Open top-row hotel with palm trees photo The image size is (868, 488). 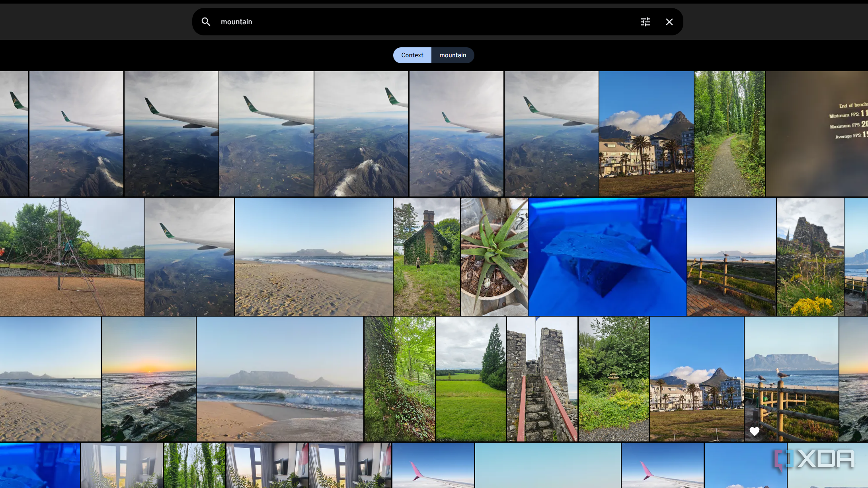(646, 134)
